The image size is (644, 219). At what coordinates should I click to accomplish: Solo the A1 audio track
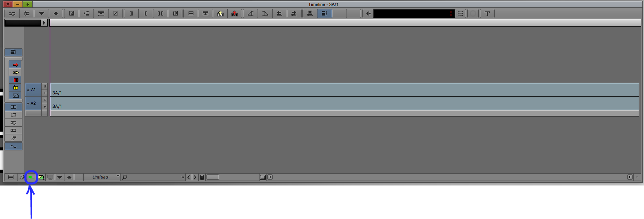[45, 87]
